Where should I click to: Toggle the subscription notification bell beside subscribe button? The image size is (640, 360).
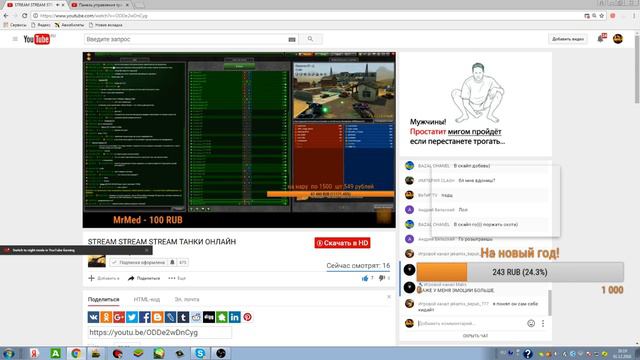172,262
